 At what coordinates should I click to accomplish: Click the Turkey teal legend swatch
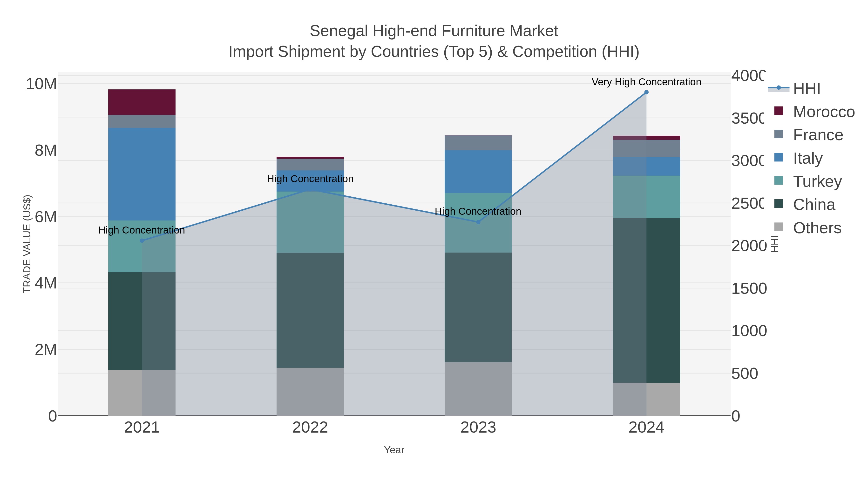point(779,180)
